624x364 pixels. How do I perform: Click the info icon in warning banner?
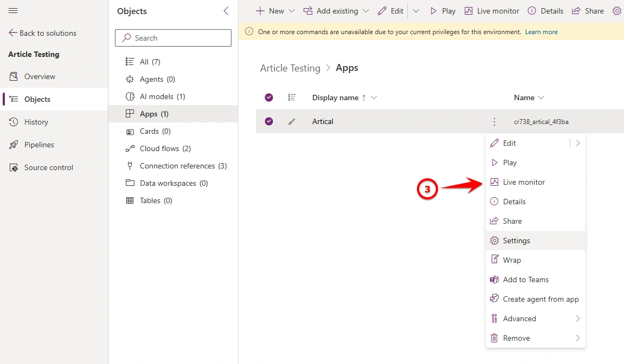click(x=249, y=31)
